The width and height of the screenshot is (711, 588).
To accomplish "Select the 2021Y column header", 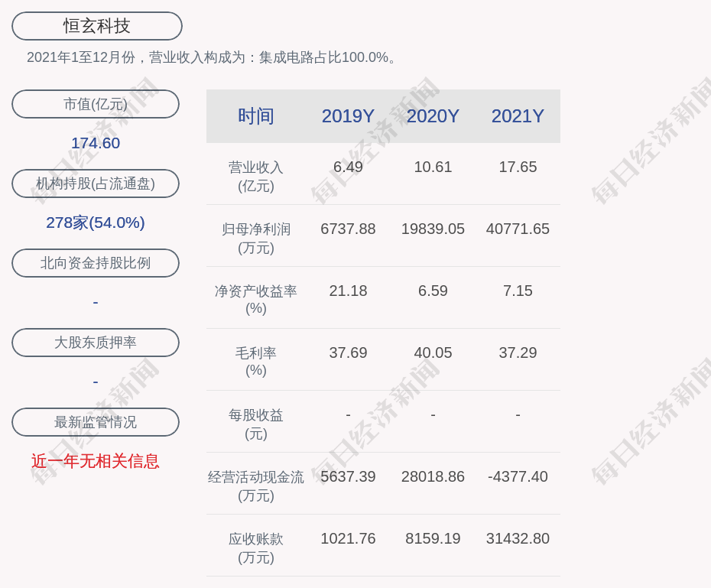I will click(x=518, y=116).
